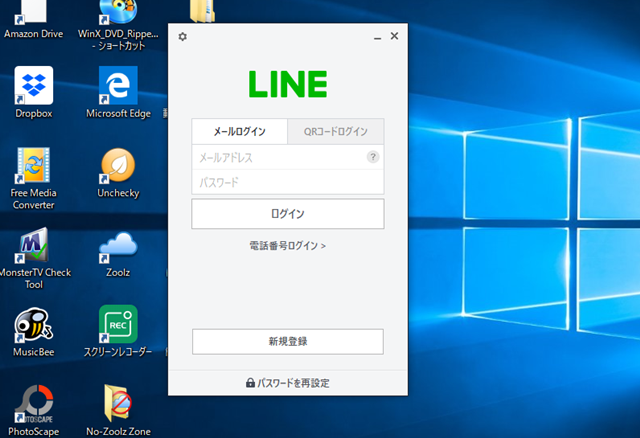Open the 電話番号ログイン link
640x438 pixels.
coord(288,246)
